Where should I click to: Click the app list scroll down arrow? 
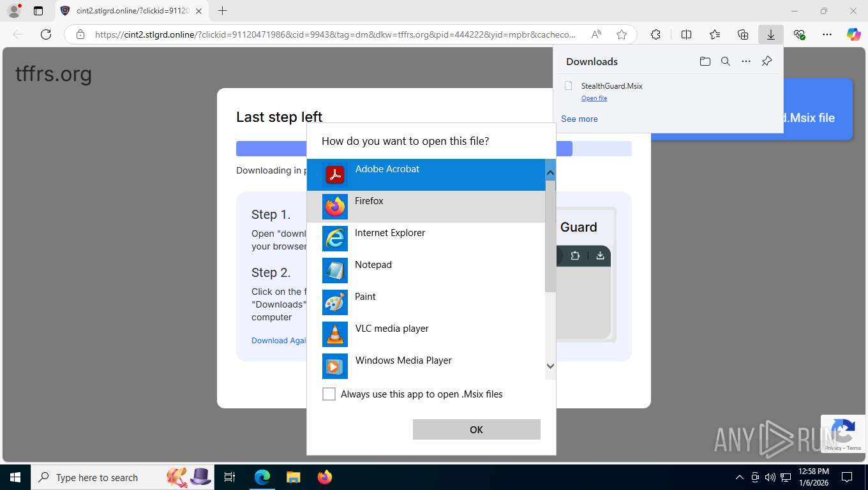[x=550, y=366]
